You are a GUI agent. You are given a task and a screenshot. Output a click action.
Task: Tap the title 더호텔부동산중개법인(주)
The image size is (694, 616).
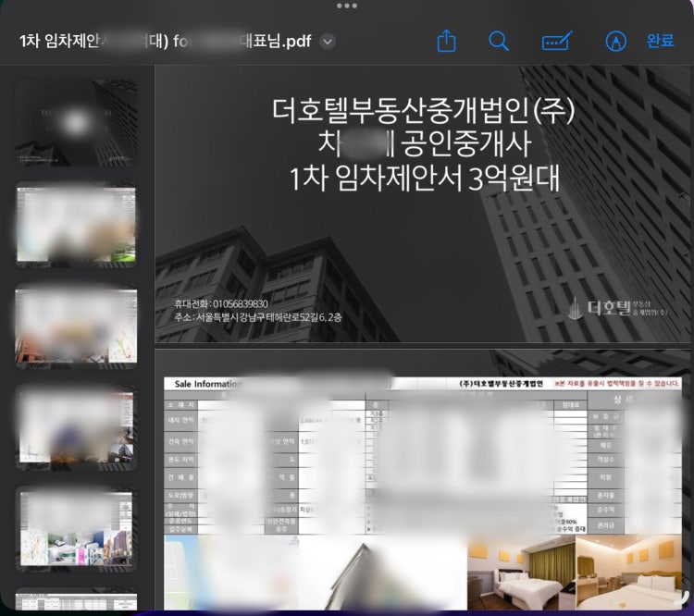tap(423, 110)
